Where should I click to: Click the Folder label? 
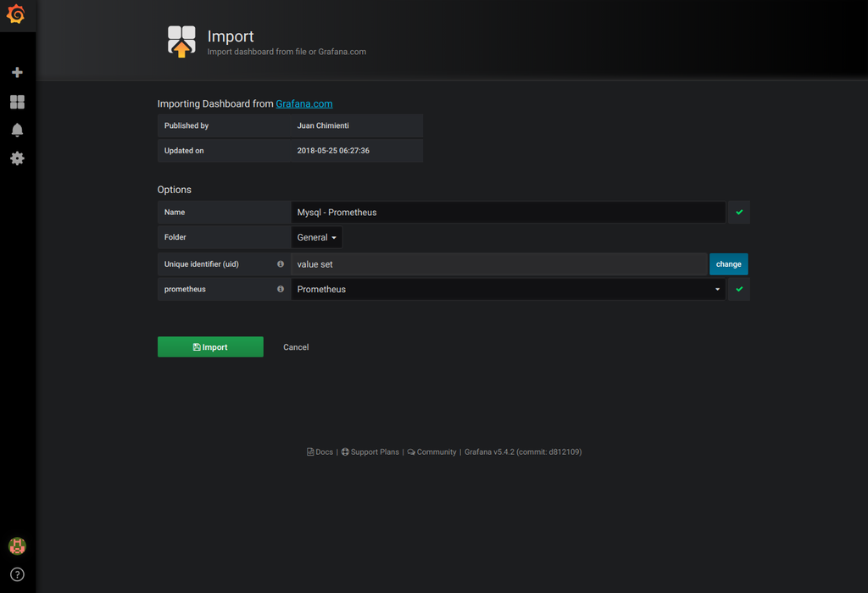[x=175, y=237]
